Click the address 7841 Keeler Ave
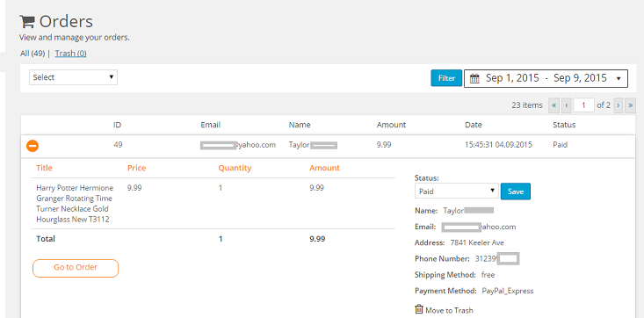The image size is (644, 318). [477, 242]
